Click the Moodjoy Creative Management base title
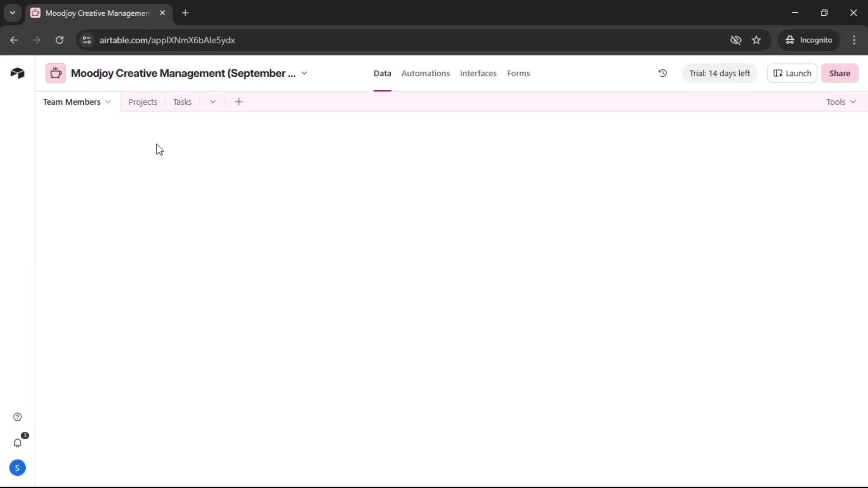 183,73
